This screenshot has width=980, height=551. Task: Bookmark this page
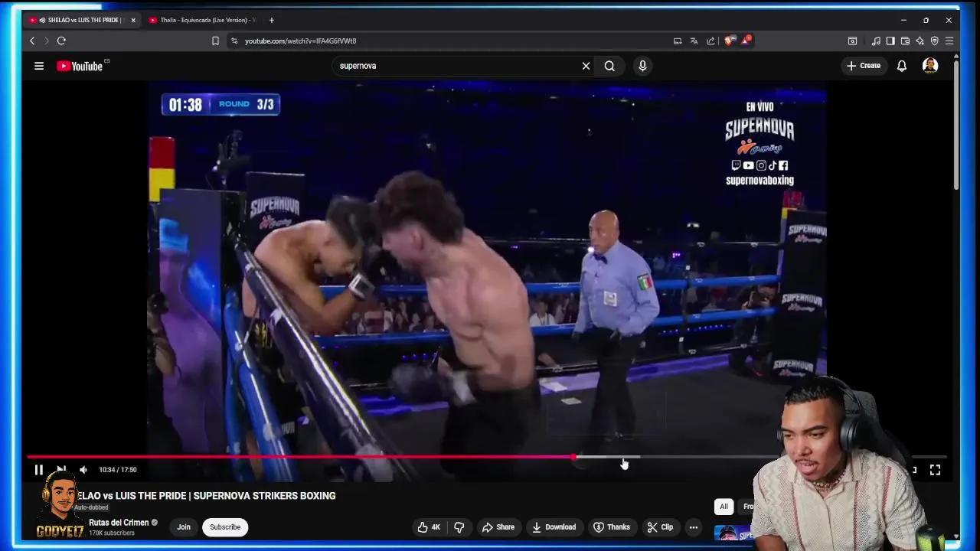click(x=215, y=41)
